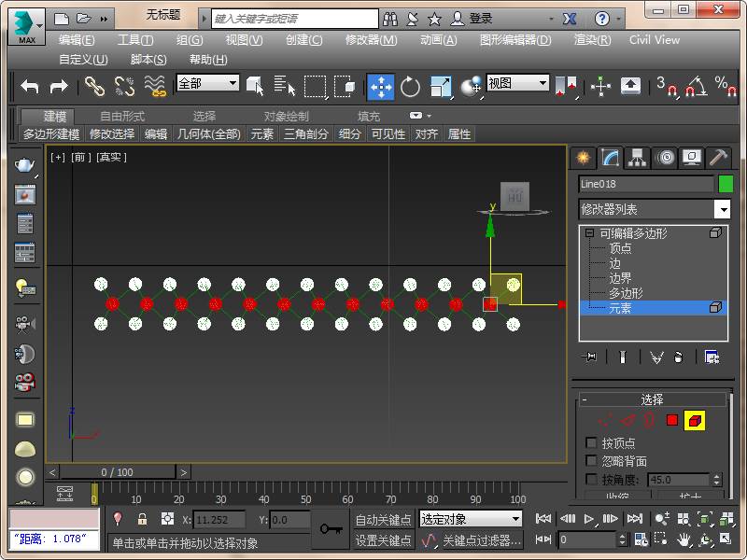This screenshot has height=560, width=747.
Task: Enable the 按顶点 checkbox
Action: pyautogui.click(x=591, y=443)
